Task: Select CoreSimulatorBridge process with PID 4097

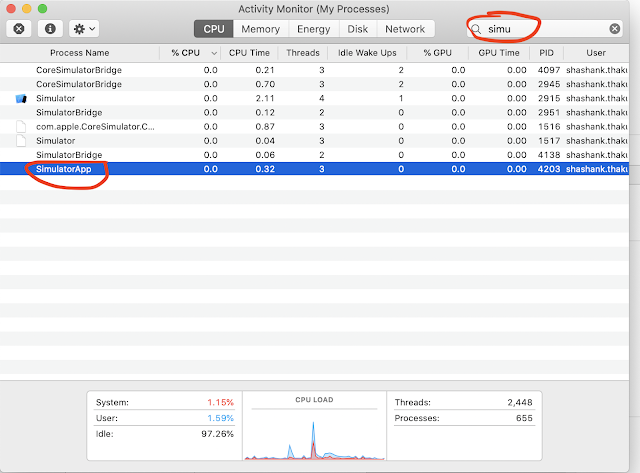Action: tap(314, 70)
